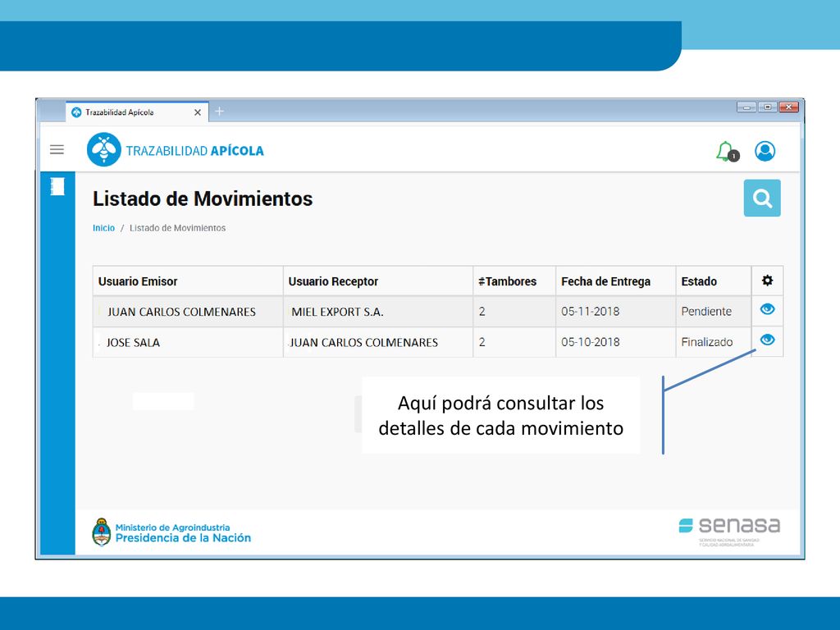Close the browser window

(x=788, y=107)
